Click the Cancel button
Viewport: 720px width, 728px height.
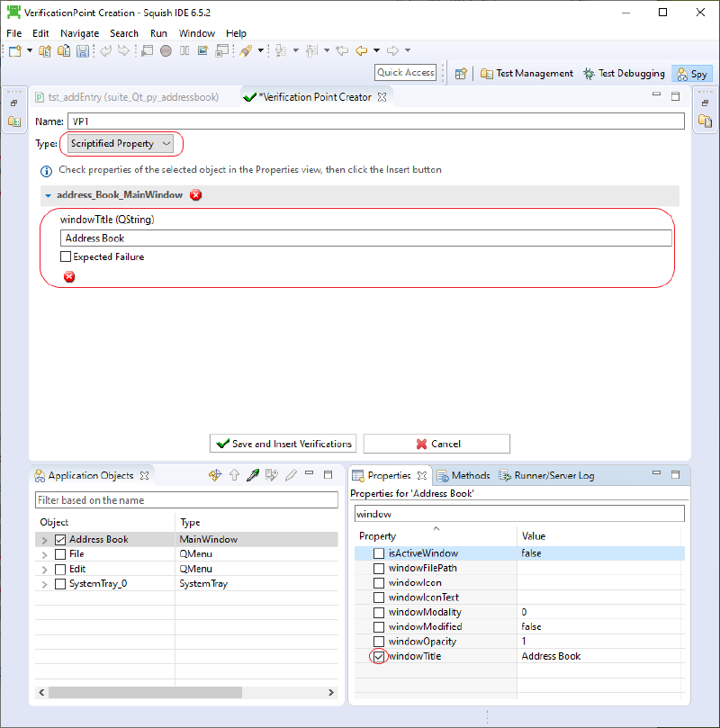436,444
